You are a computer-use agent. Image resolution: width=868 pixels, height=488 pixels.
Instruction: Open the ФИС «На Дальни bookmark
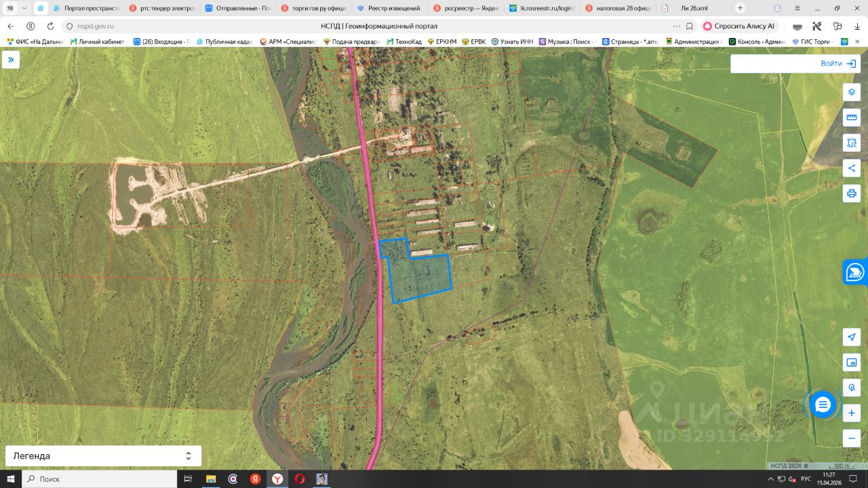pyautogui.click(x=35, y=41)
